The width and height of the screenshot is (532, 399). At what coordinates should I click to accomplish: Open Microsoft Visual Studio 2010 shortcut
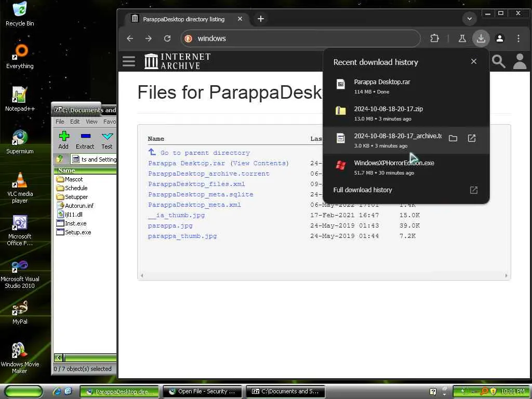point(20,273)
